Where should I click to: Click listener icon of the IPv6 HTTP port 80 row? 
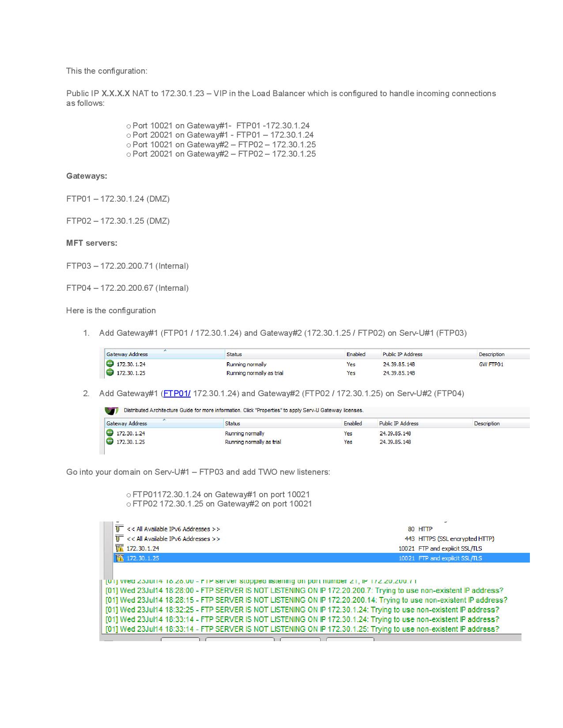[119, 529]
